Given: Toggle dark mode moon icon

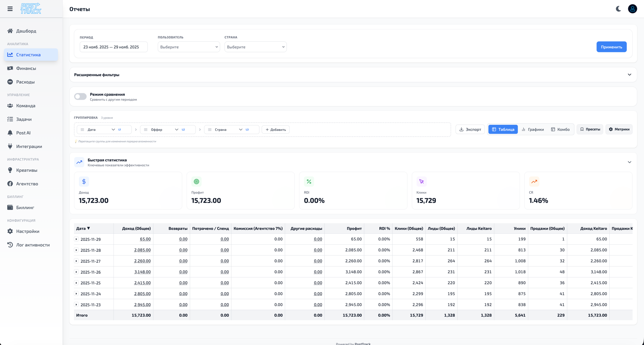Looking at the screenshot, I should tap(618, 9).
